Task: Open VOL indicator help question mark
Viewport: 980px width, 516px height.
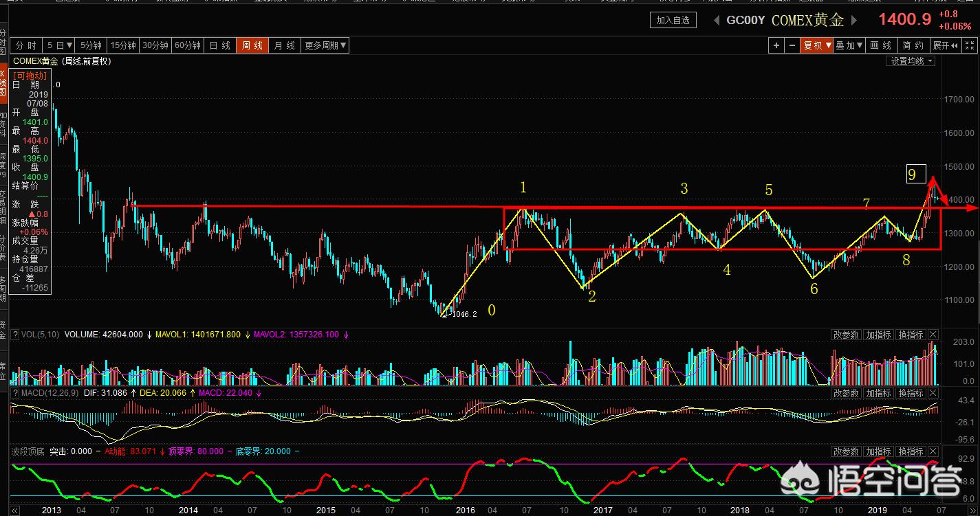Action: [x=15, y=335]
